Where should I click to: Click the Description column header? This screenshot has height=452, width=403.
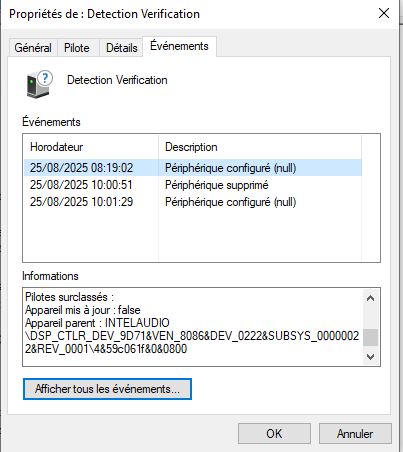260,147
